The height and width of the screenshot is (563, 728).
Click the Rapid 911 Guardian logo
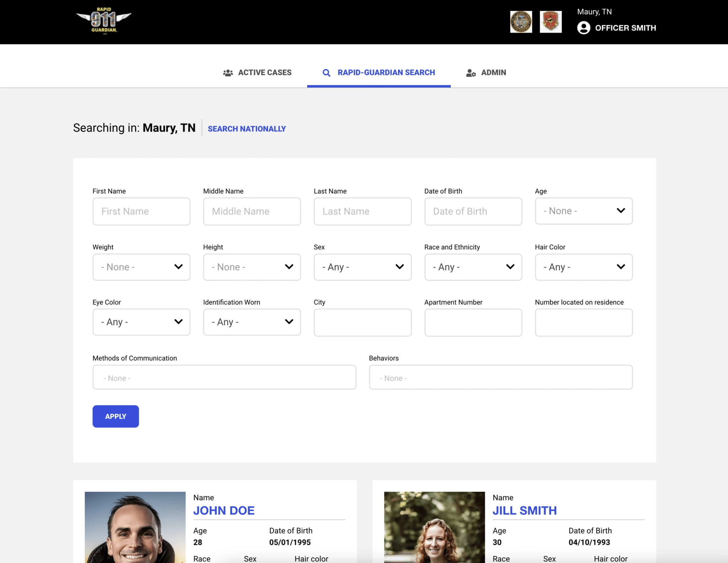click(x=104, y=21)
